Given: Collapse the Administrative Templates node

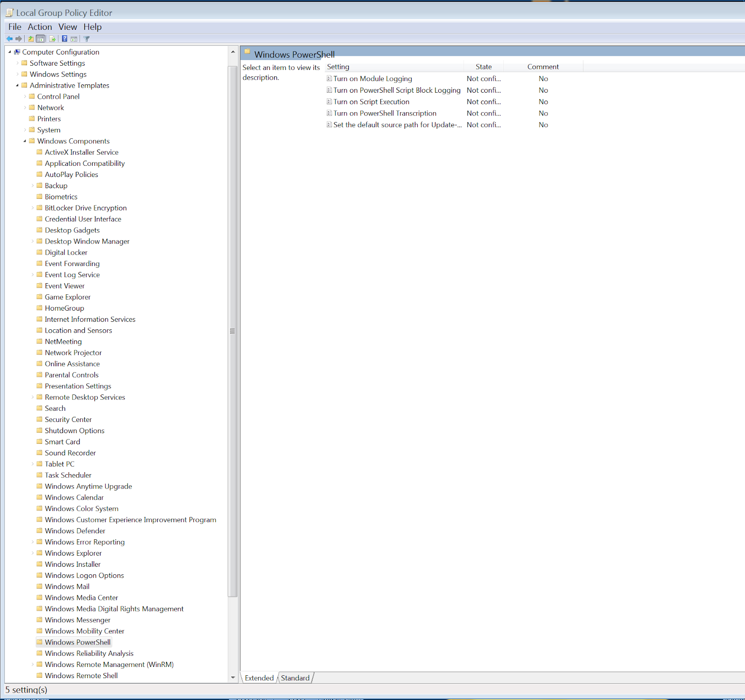Looking at the screenshot, I should coord(18,85).
